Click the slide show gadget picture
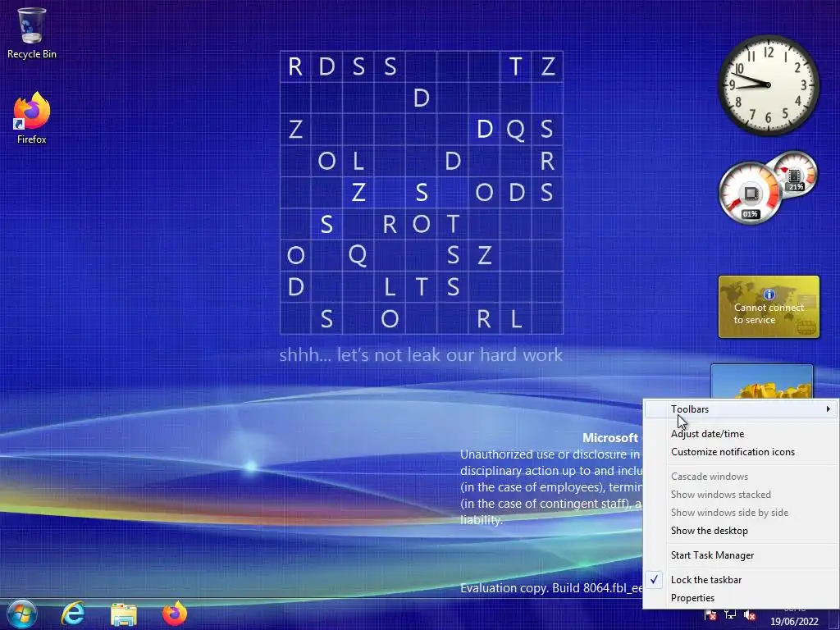The height and width of the screenshot is (630, 840). point(762,381)
